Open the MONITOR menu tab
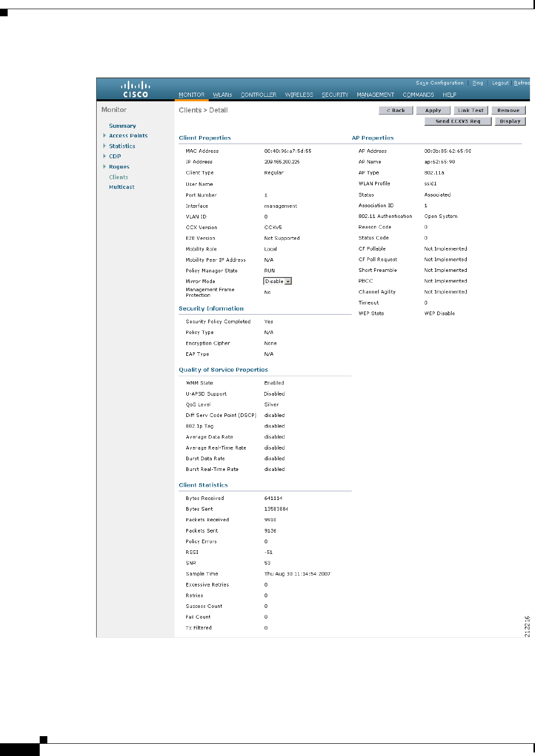Screen dimensions: 535x756 191,95
